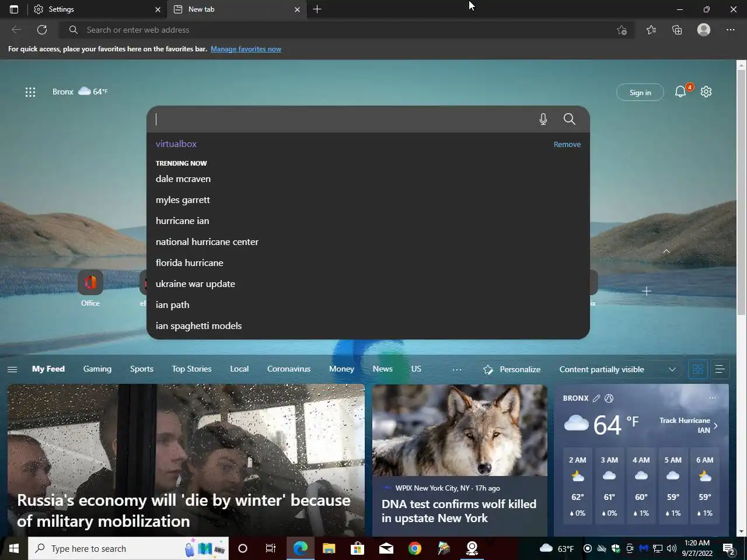Select the Top Stories feed tab
The height and width of the screenshot is (560, 747).
pyautogui.click(x=191, y=369)
